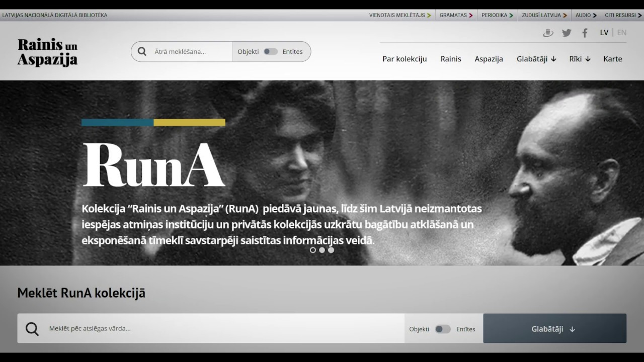Image resolution: width=644 pixels, height=362 pixels.
Task: Click the accessibility icon beside Twitter
Action: [548, 33]
